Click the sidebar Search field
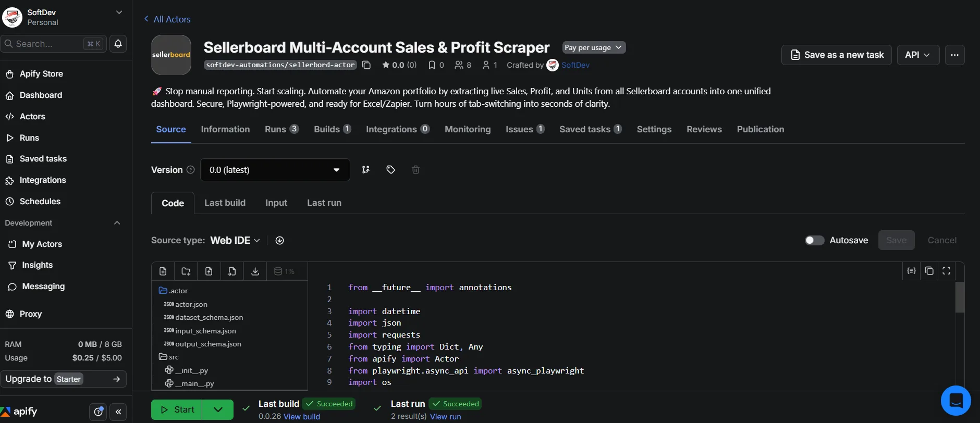 pyautogui.click(x=53, y=44)
